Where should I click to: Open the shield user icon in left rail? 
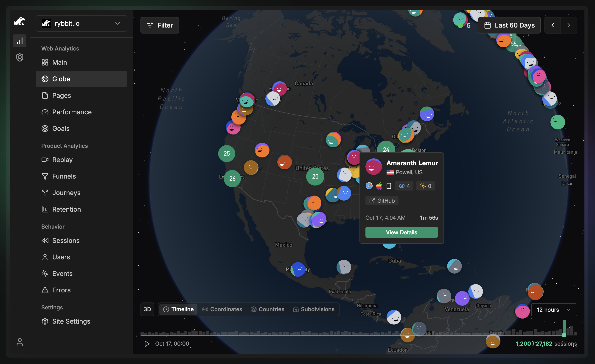[20, 57]
